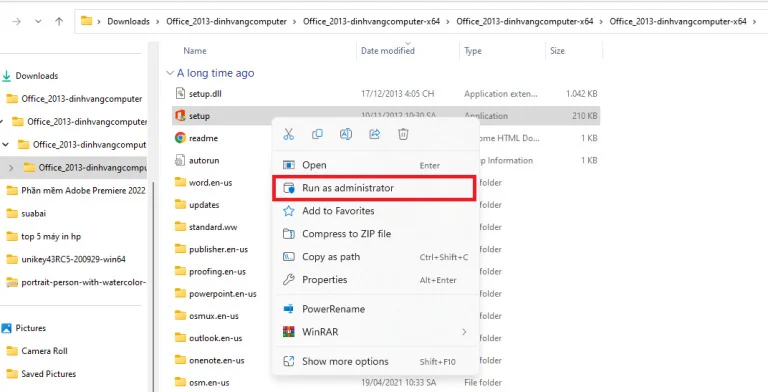Click the folder icon in address bar
The image size is (768, 392).
(x=87, y=21)
